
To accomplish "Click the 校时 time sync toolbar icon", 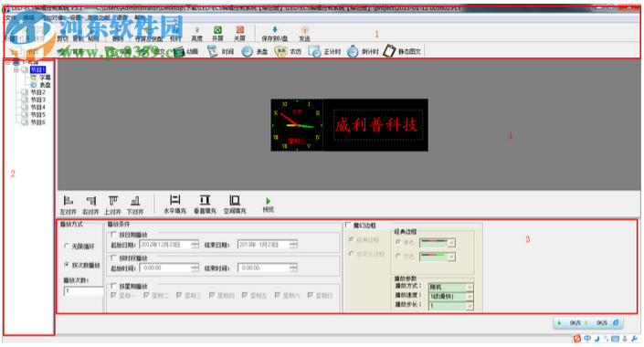I will pos(175,33).
